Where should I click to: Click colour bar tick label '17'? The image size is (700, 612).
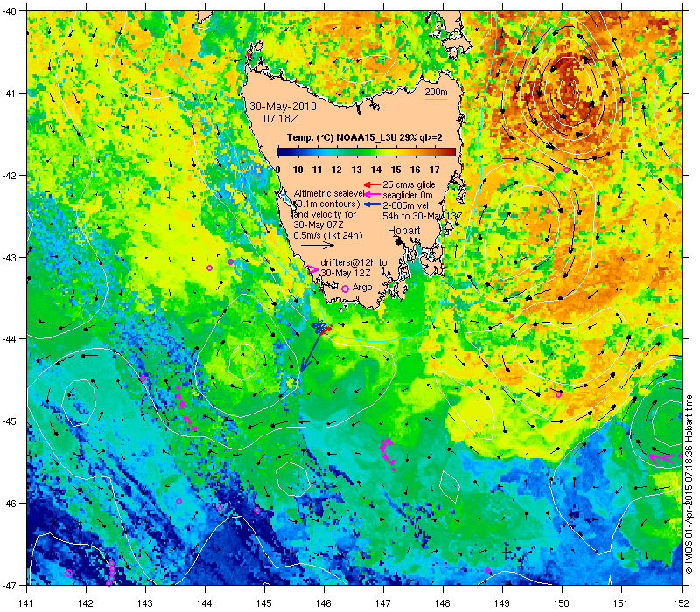pos(434,170)
